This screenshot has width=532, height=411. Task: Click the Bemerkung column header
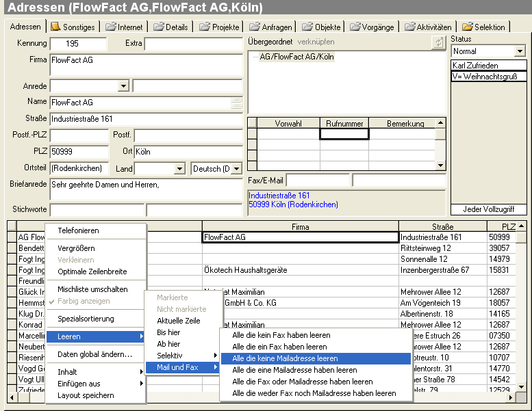click(403, 123)
